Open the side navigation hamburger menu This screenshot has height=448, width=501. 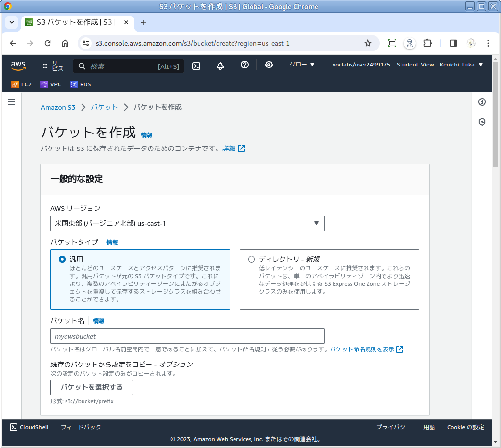point(12,102)
